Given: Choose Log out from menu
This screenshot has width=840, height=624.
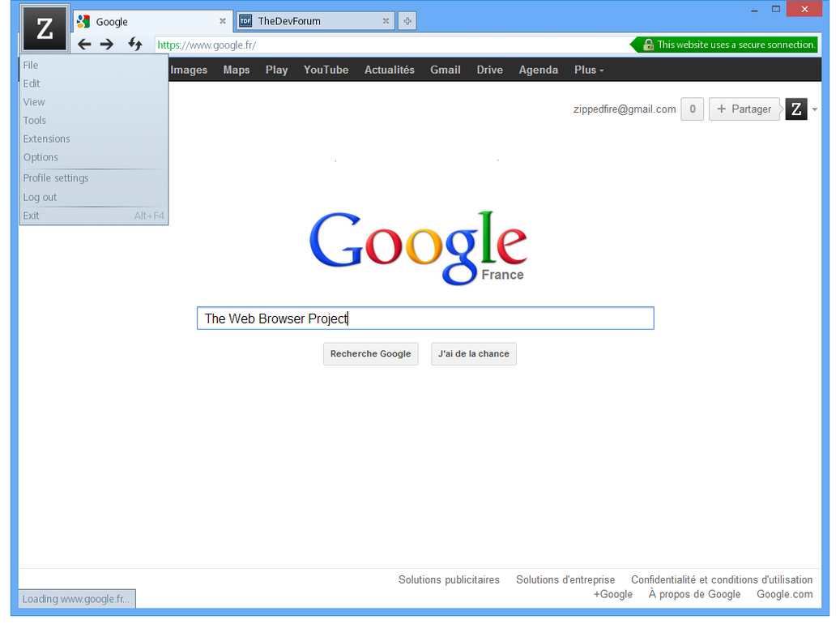Looking at the screenshot, I should [x=94, y=197].
